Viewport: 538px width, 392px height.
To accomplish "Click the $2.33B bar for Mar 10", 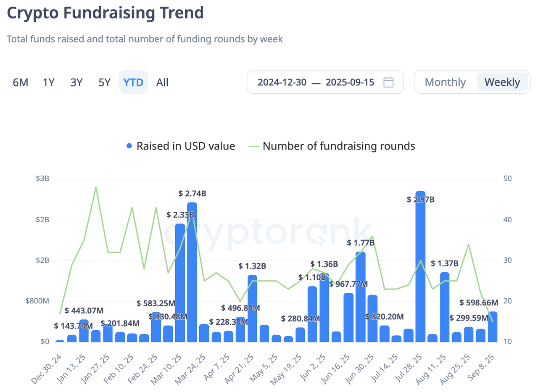I will tap(180, 284).
